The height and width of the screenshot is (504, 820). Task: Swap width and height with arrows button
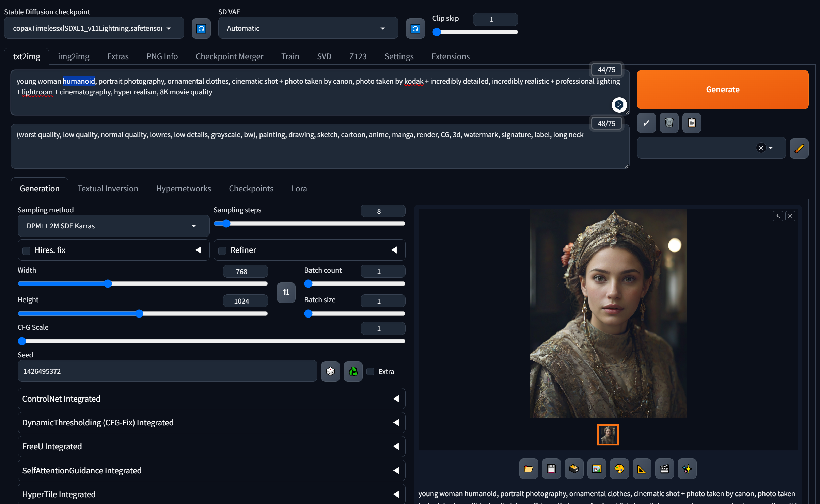[x=286, y=292]
